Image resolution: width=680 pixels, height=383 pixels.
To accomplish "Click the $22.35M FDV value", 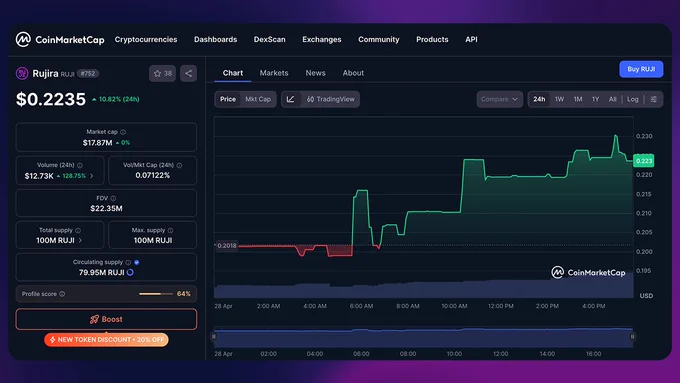I will [x=106, y=209].
